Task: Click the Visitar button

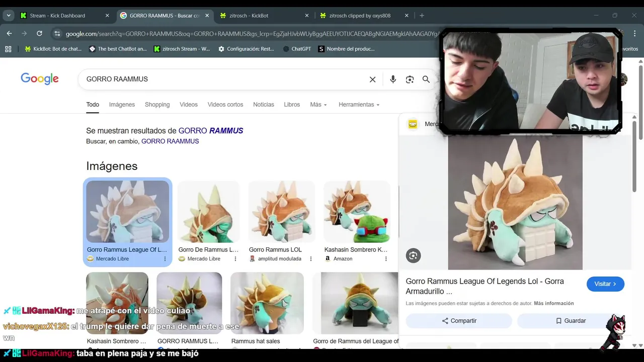Action: 605,284
